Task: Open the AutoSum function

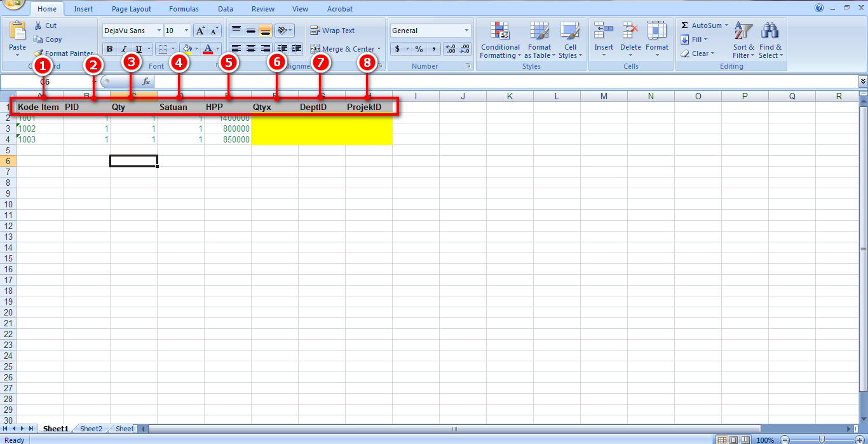Action: (x=703, y=25)
